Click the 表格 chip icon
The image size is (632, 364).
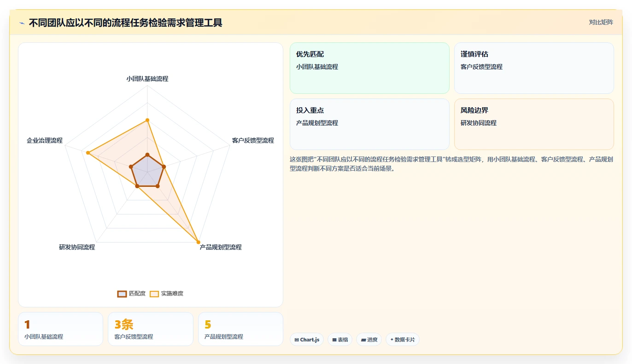coord(334,340)
